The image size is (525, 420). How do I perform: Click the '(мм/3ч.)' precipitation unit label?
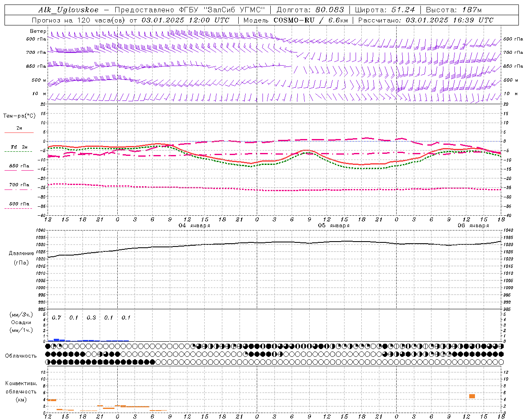click(x=21, y=315)
